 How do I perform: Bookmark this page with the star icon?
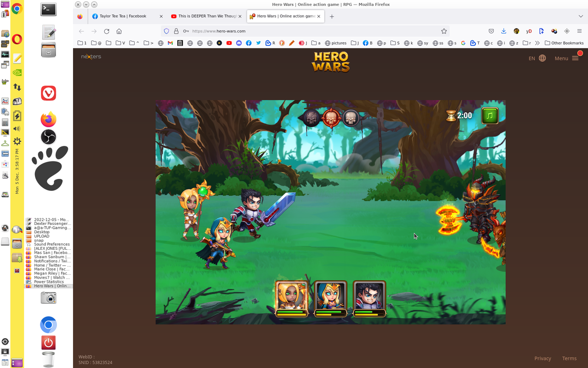click(444, 31)
